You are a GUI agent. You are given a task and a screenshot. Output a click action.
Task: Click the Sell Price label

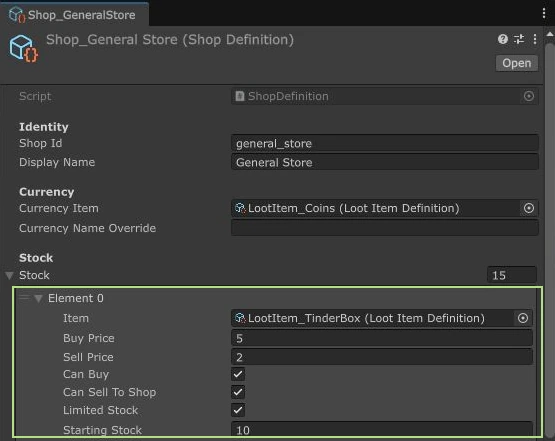(88, 357)
